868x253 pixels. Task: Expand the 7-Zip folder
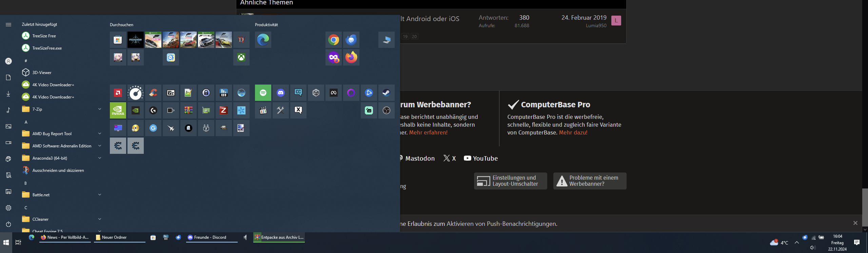click(100, 109)
